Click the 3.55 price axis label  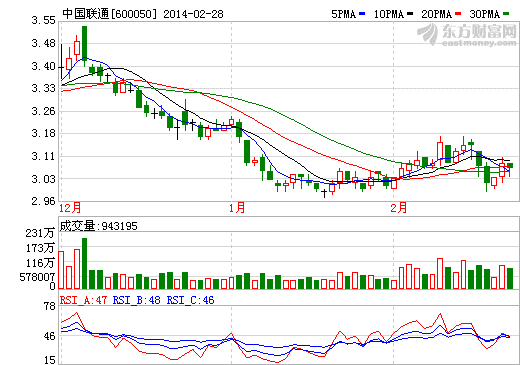pyautogui.click(x=44, y=20)
